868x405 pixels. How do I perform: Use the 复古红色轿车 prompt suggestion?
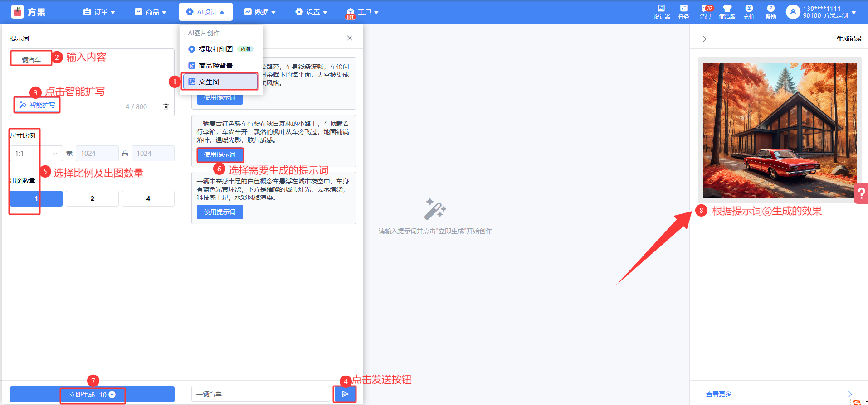220,154
